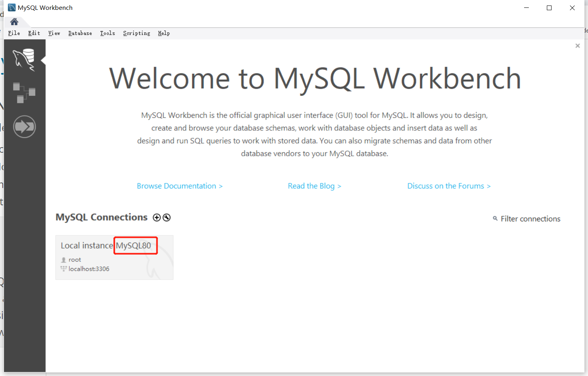Open the Scripting menu
This screenshot has height=376, width=588.
tap(136, 33)
